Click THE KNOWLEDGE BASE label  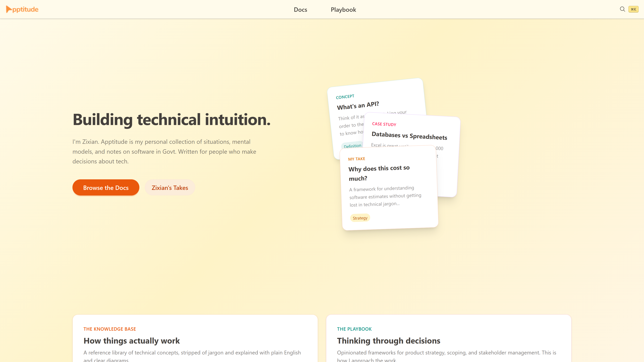110,329
